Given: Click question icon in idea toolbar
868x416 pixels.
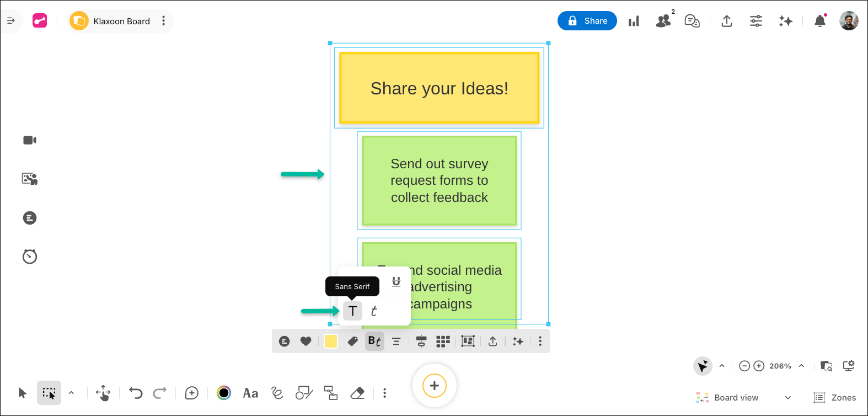Looking at the screenshot, I should [284, 342].
